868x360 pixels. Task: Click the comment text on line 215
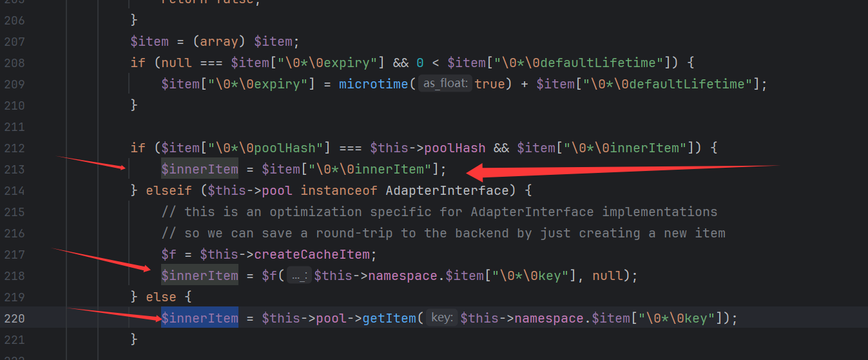pos(438,212)
